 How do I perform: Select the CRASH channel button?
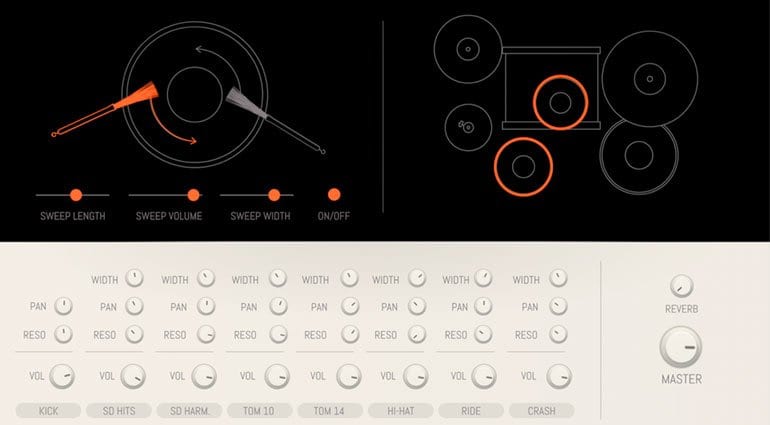click(541, 410)
